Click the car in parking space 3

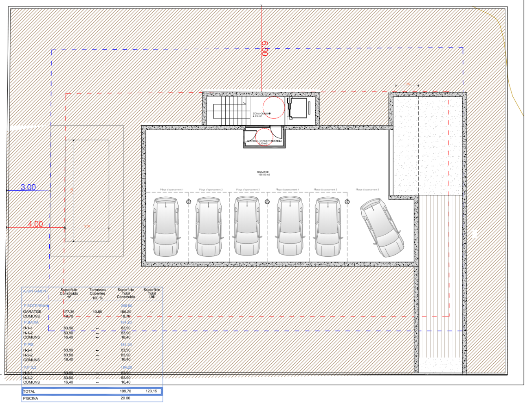click(248, 227)
